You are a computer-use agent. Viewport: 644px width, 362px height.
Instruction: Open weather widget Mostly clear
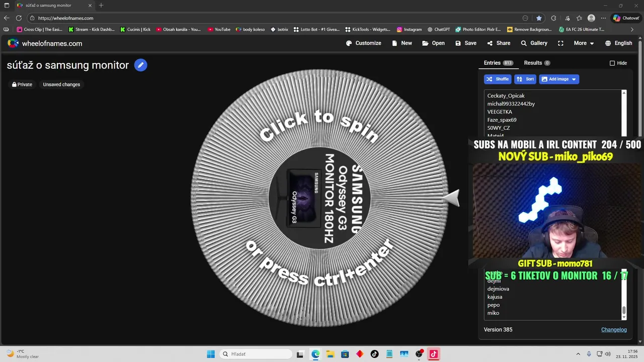(23, 354)
